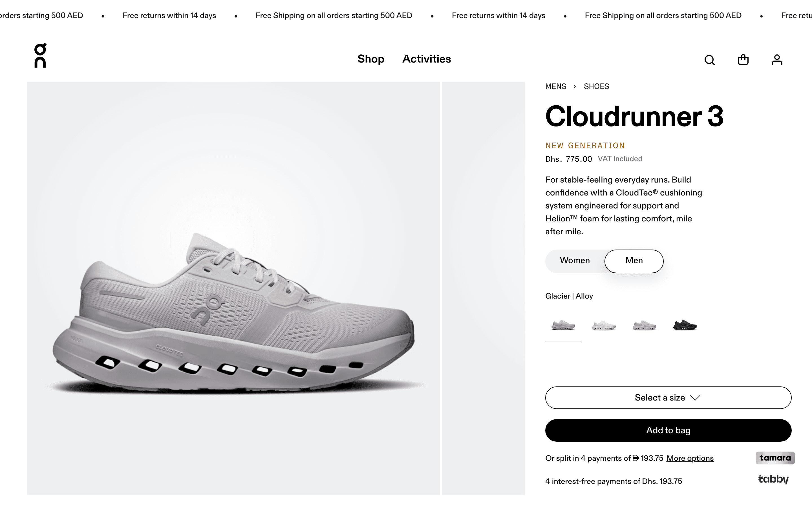Open the Activities menu
This screenshot has width=812, height=507.
[427, 59]
